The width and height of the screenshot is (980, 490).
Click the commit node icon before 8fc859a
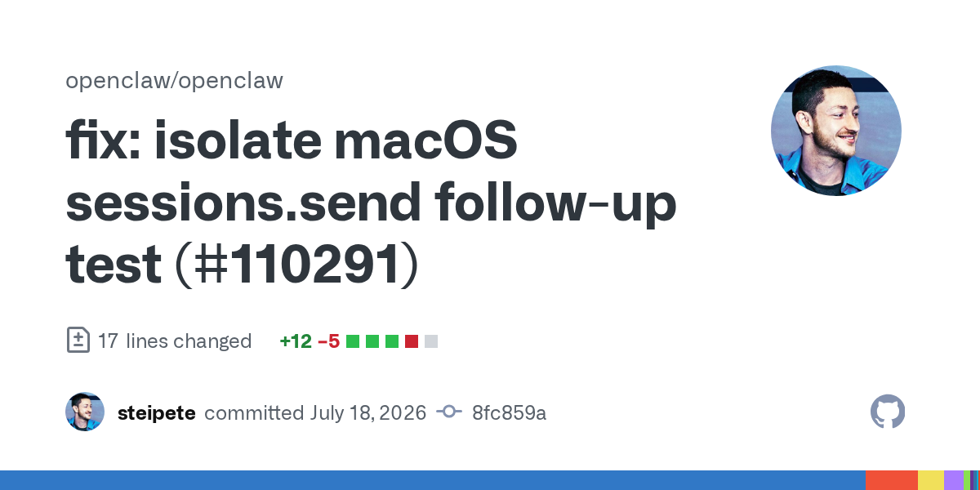coord(449,412)
